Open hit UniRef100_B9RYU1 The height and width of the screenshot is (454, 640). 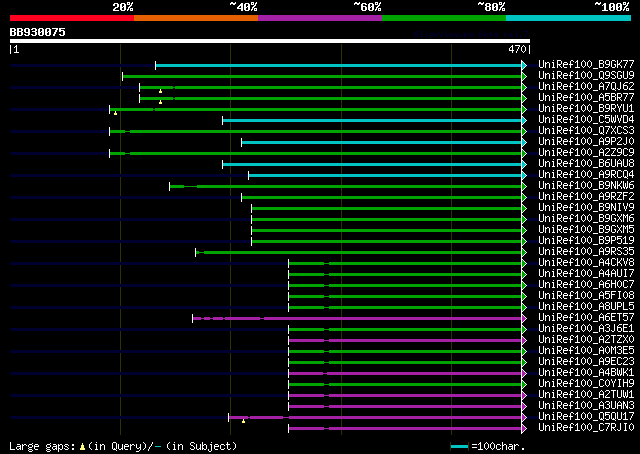click(x=586, y=108)
